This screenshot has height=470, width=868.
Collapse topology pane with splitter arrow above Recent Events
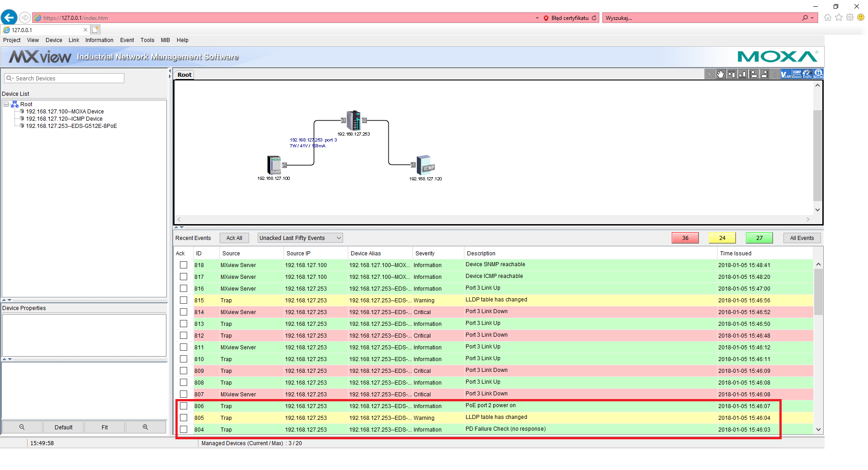(x=176, y=227)
